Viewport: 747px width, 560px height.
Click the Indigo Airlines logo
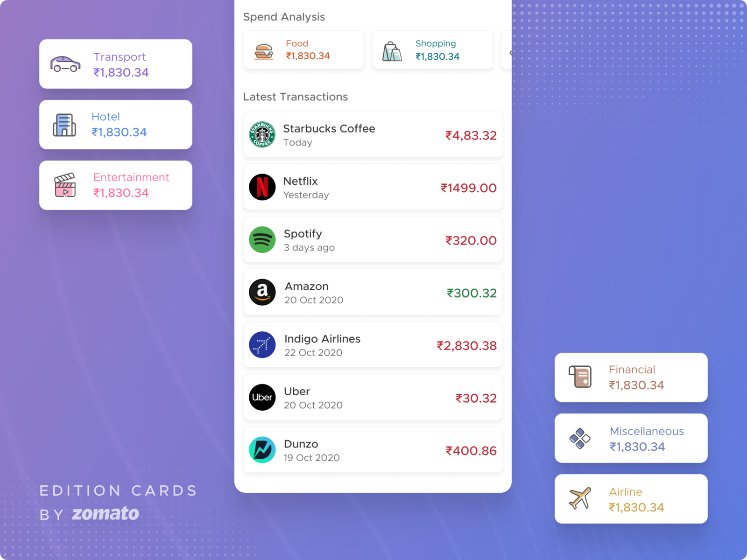pos(262,345)
